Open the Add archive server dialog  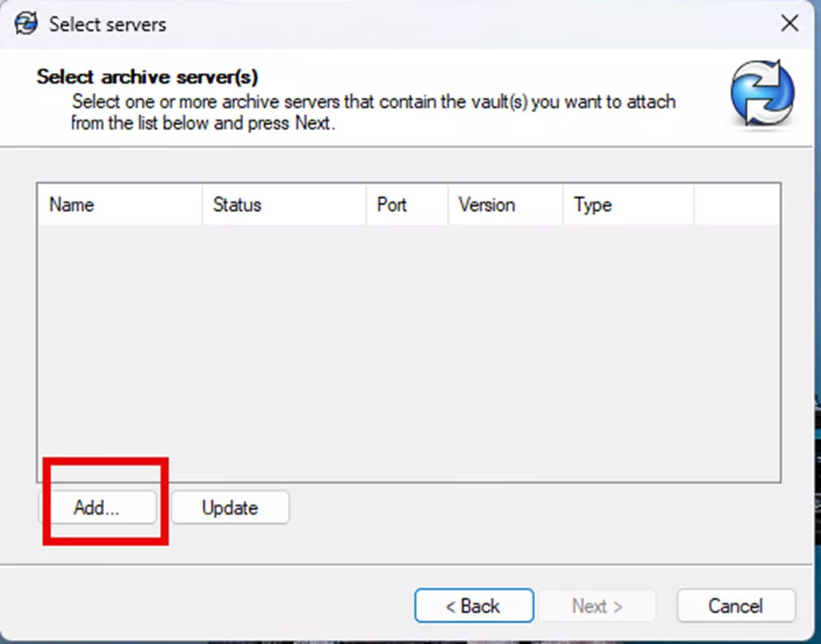[100, 507]
